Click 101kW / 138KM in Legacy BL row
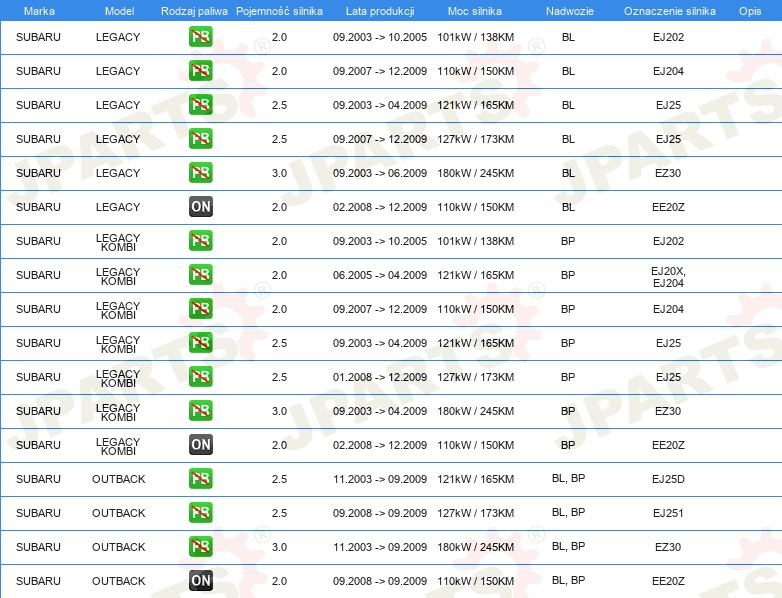The image size is (782, 598). [x=476, y=37]
